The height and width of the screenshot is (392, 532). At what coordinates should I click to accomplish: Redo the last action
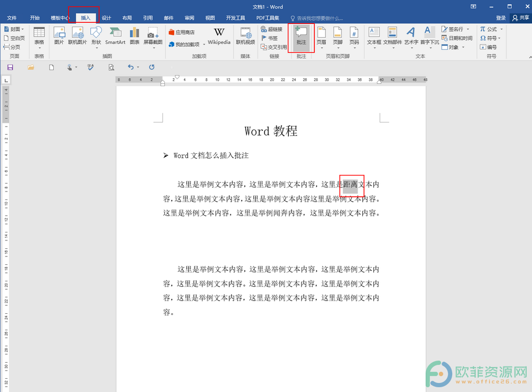pos(152,67)
